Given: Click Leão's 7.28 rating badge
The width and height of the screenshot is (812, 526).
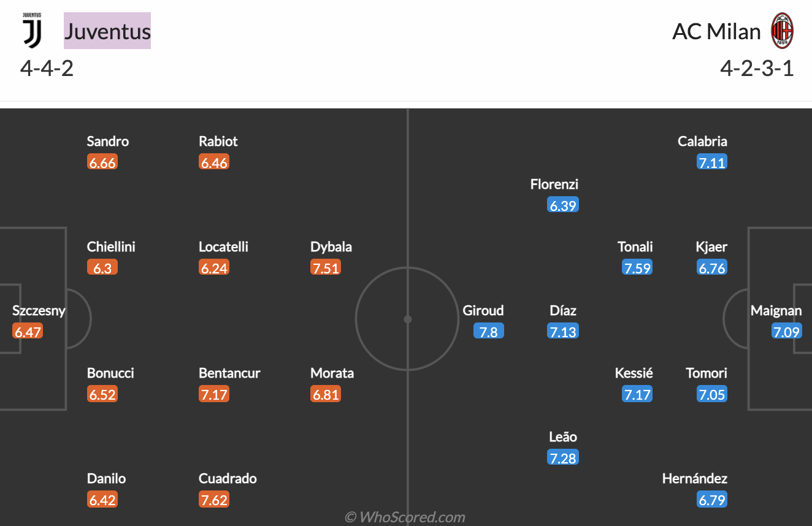Looking at the screenshot, I should click(563, 458).
